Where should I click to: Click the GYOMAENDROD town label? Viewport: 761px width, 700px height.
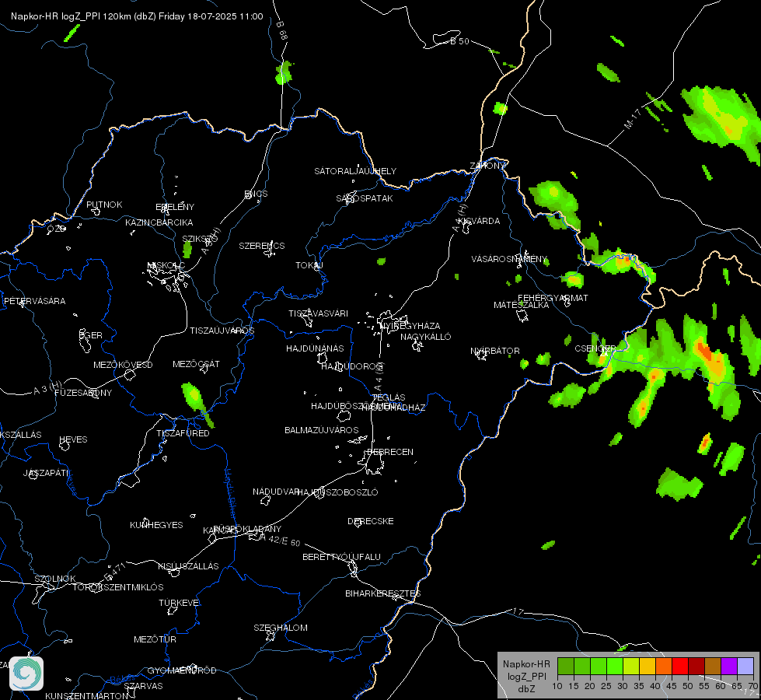(x=182, y=670)
